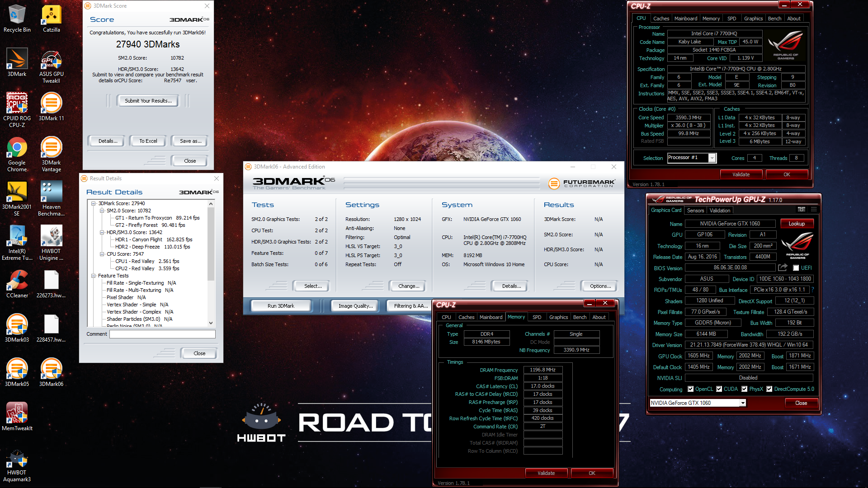
Task: Collapse the CPU Score: 7547 node
Action: [102, 254]
